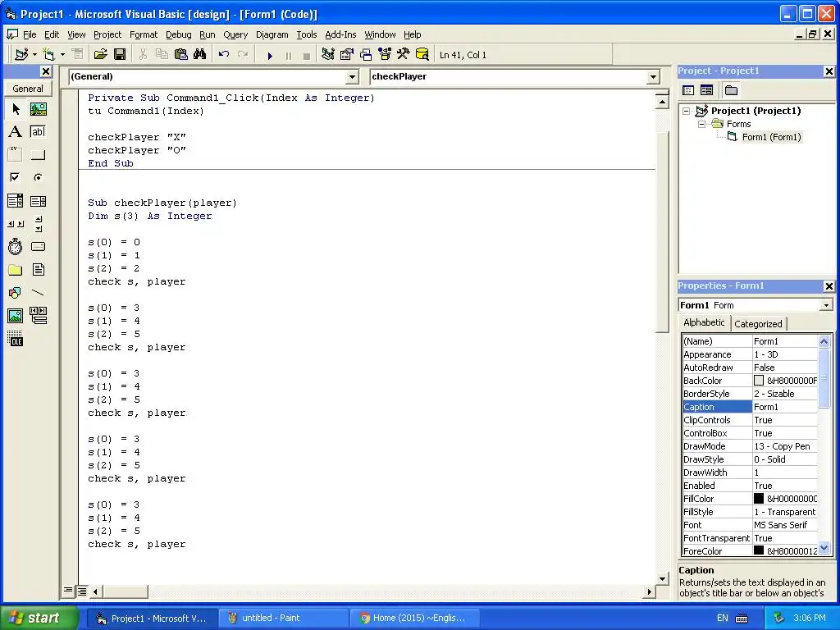Screen dimensions: 840x630
Task: Open the Project Explorer toolbar icon
Action: point(328,55)
